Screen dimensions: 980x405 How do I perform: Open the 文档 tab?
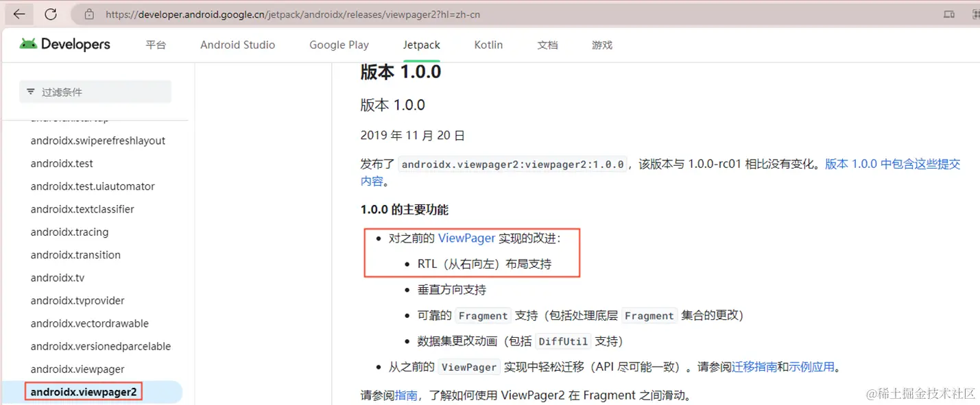(547, 45)
